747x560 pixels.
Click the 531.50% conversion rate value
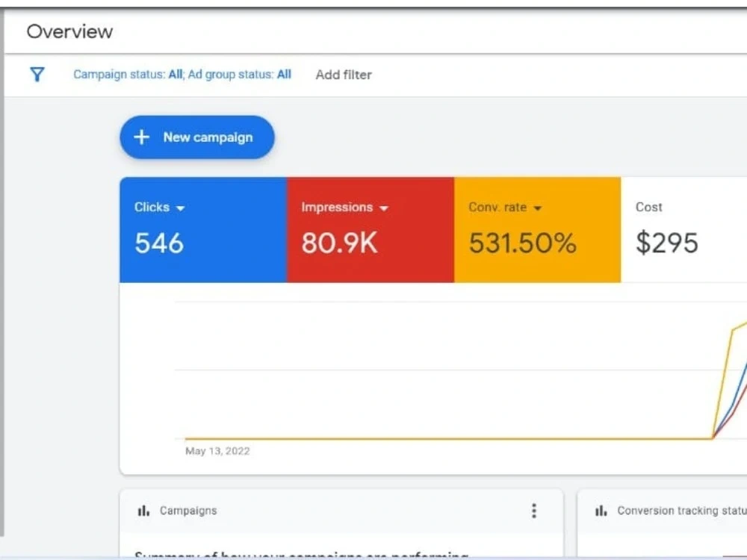click(x=523, y=243)
